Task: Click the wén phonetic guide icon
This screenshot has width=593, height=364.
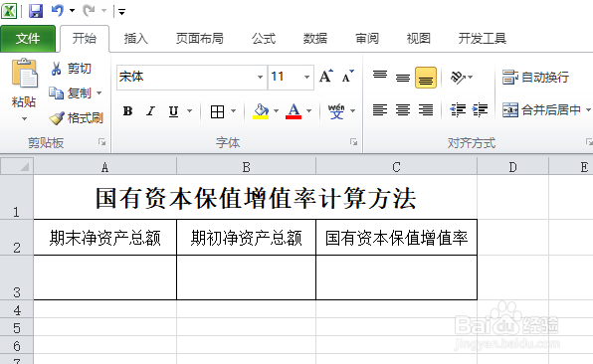Action: click(336, 111)
